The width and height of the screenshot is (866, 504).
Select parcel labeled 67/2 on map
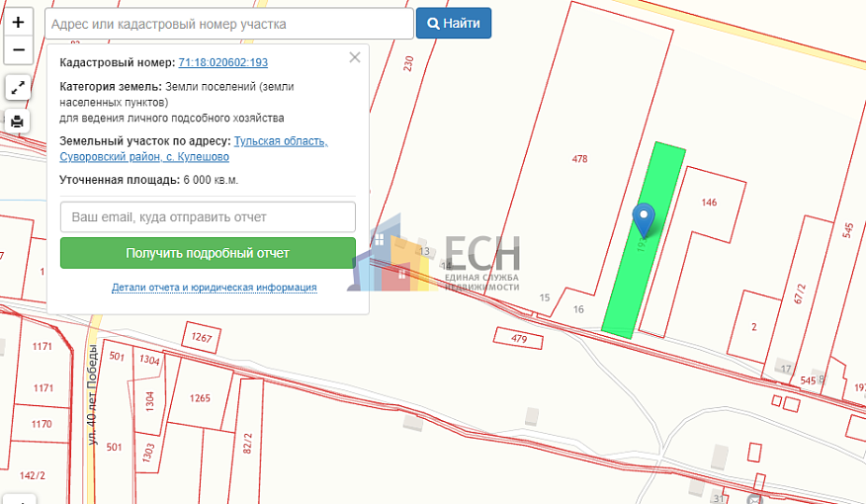800,294
